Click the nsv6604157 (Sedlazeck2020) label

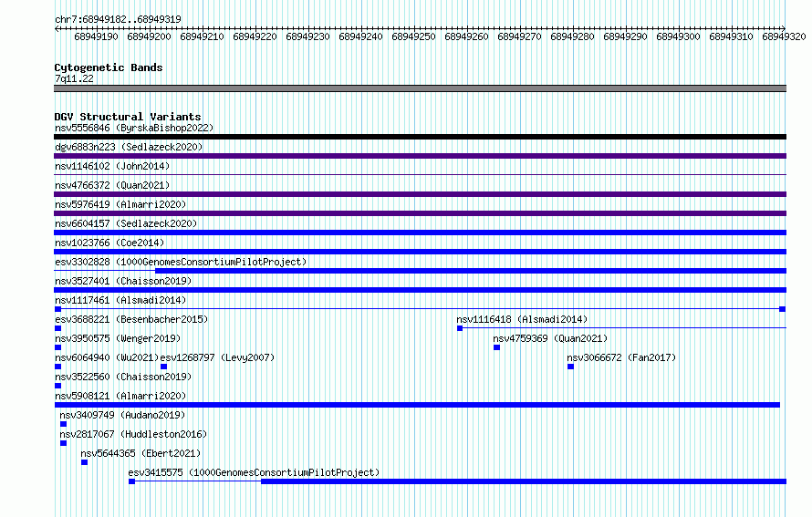tap(126, 223)
